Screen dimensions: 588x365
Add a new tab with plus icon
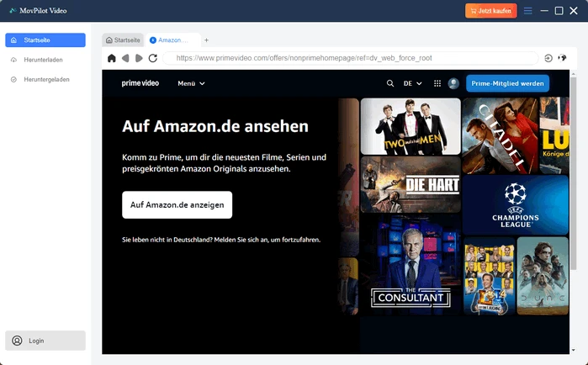click(x=206, y=40)
